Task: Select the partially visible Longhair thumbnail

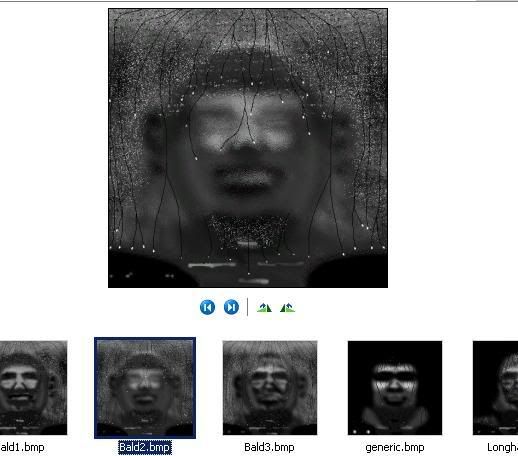Action: (x=495, y=388)
